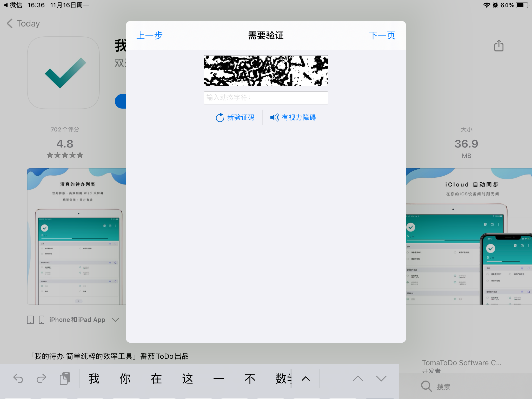532x399 pixels.
Task: Select candidate character 我
Action: (x=94, y=379)
